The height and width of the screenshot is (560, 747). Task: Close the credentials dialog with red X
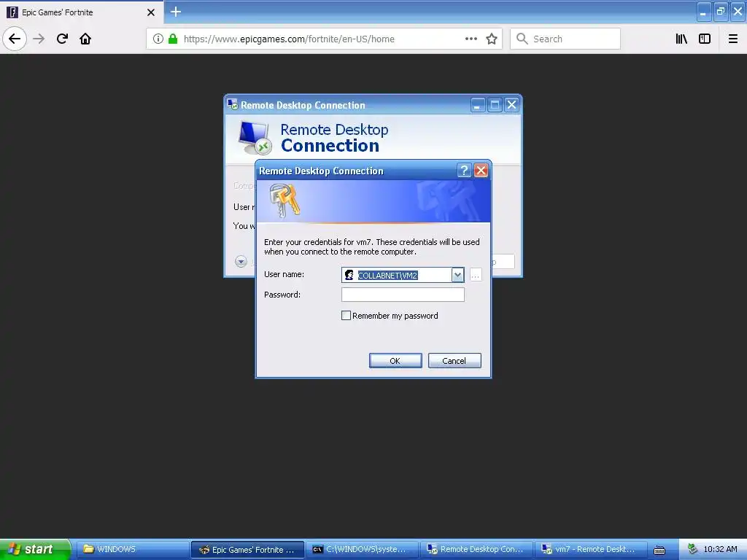point(481,171)
